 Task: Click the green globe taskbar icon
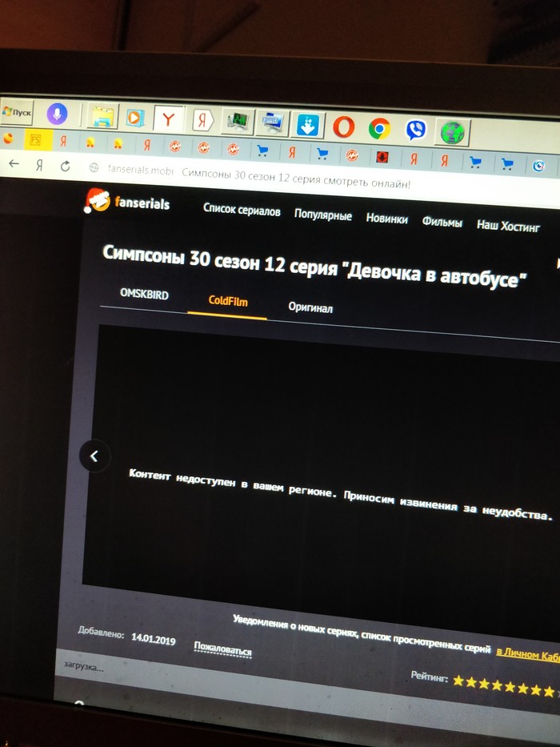click(453, 131)
